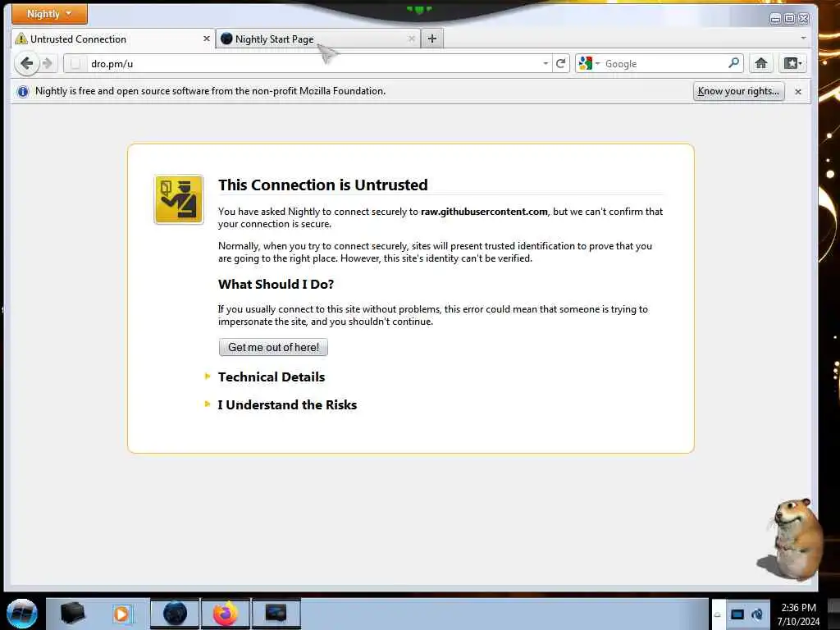Click the This Connection is Untrusted heading

[x=322, y=185]
